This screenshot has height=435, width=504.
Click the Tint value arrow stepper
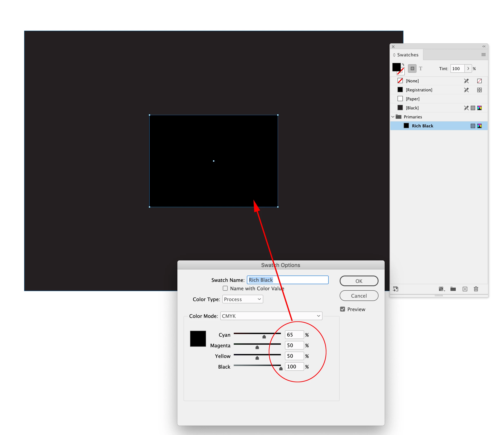pyautogui.click(x=468, y=69)
